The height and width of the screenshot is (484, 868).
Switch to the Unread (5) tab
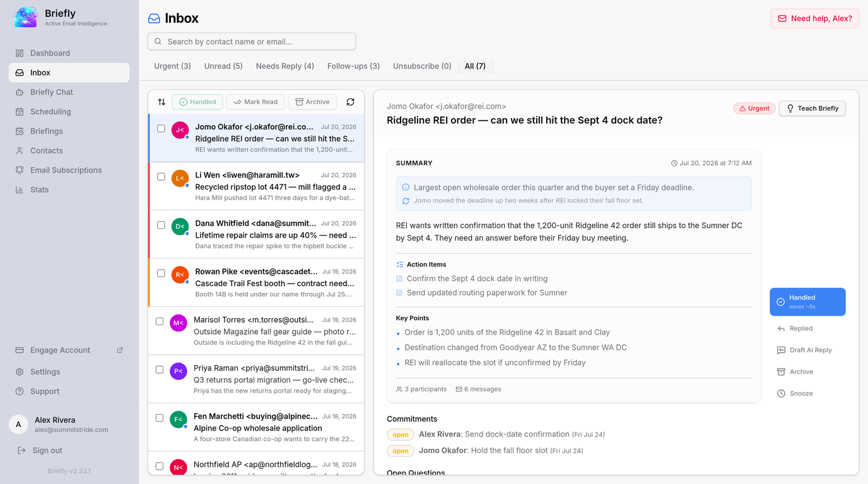click(x=223, y=66)
